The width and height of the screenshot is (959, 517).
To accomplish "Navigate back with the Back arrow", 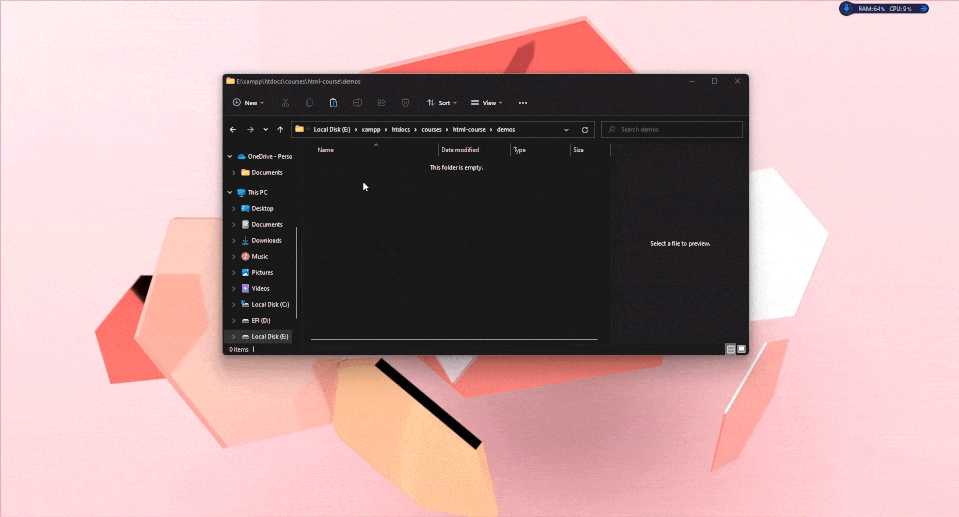I will pyautogui.click(x=233, y=130).
